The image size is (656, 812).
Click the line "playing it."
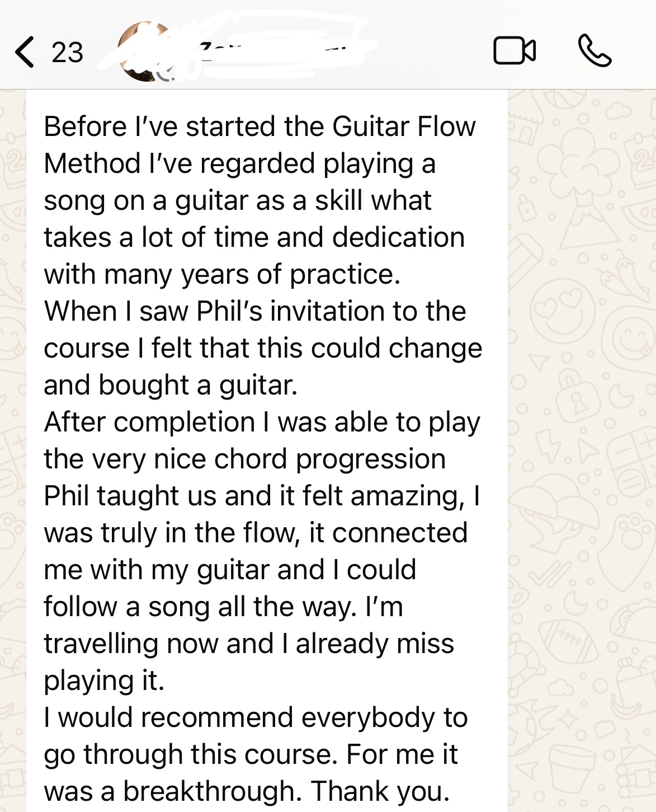click(x=104, y=680)
